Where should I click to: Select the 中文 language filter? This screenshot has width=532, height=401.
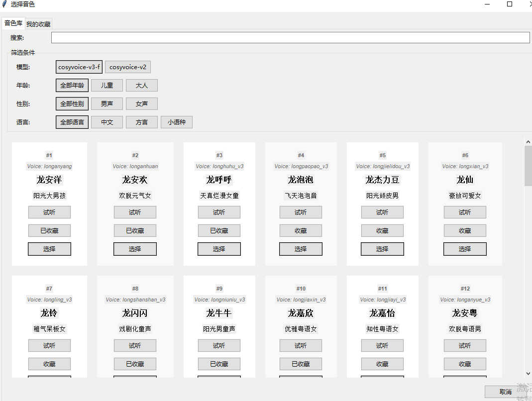pyautogui.click(x=107, y=122)
